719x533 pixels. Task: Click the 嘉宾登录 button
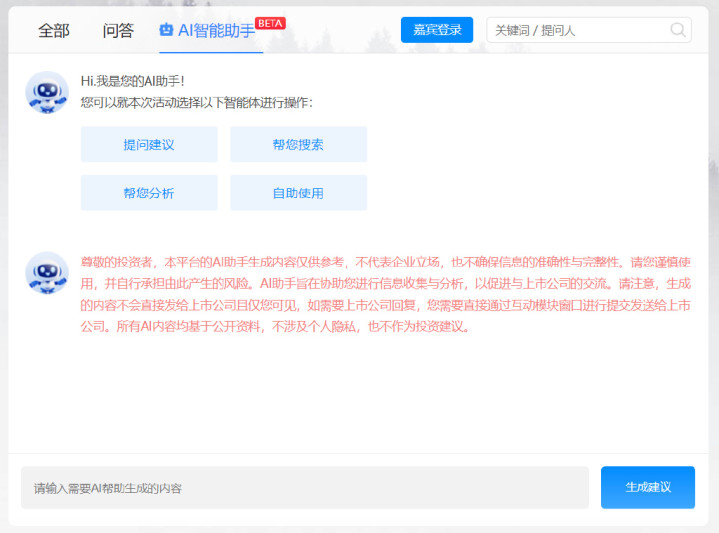coord(437,30)
